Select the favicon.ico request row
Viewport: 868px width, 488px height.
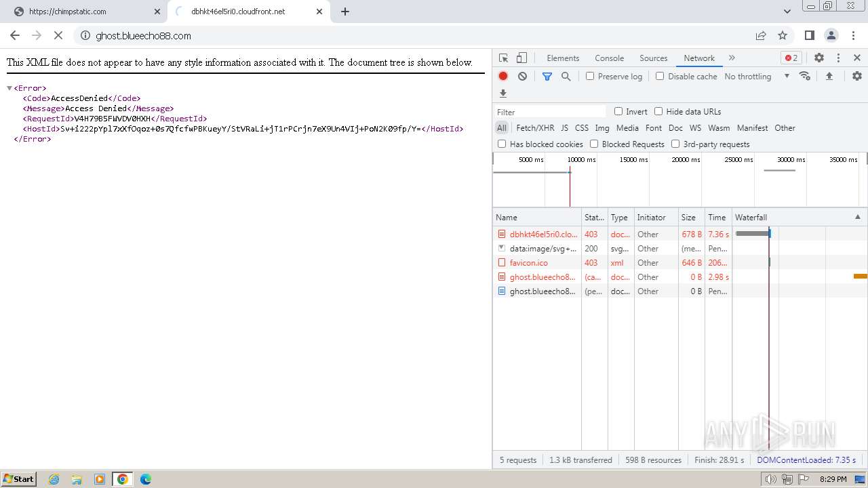[680, 262]
